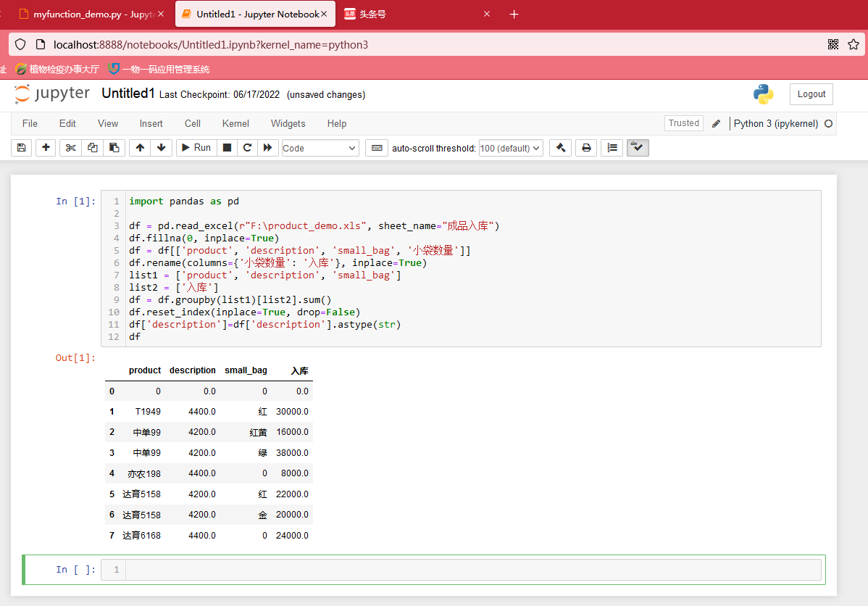Image resolution: width=868 pixels, height=606 pixels.
Task: Click the small_bag column header
Action: tap(246, 370)
